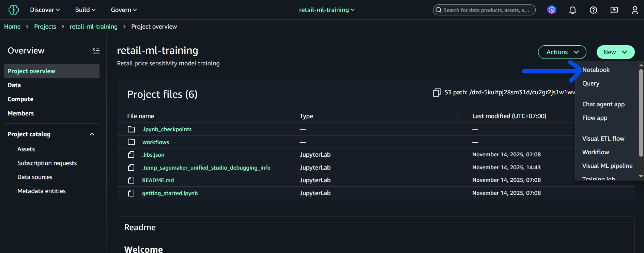This screenshot has width=644, height=253.
Task: Click New menu scroll-down arrow
Action: [641, 176]
